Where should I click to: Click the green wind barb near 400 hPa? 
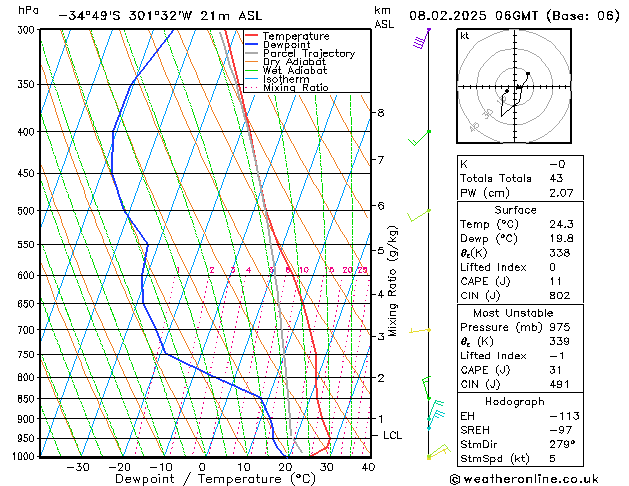click(420, 138)
